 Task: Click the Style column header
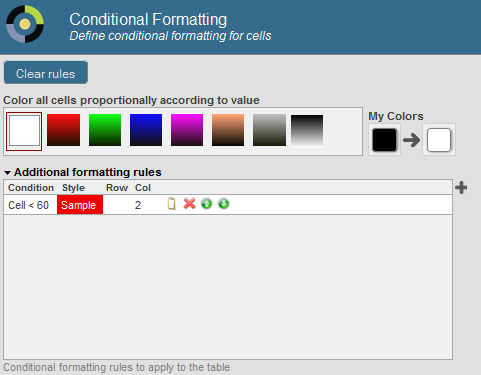click(73, 188)
